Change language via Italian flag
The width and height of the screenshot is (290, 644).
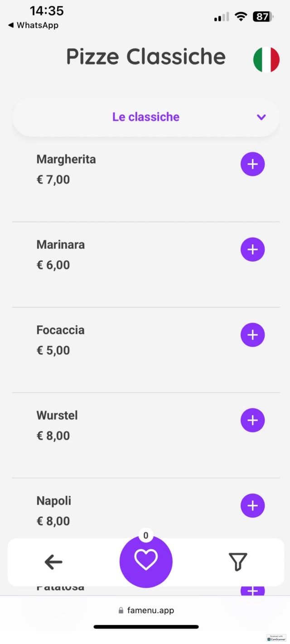[266, 59]
